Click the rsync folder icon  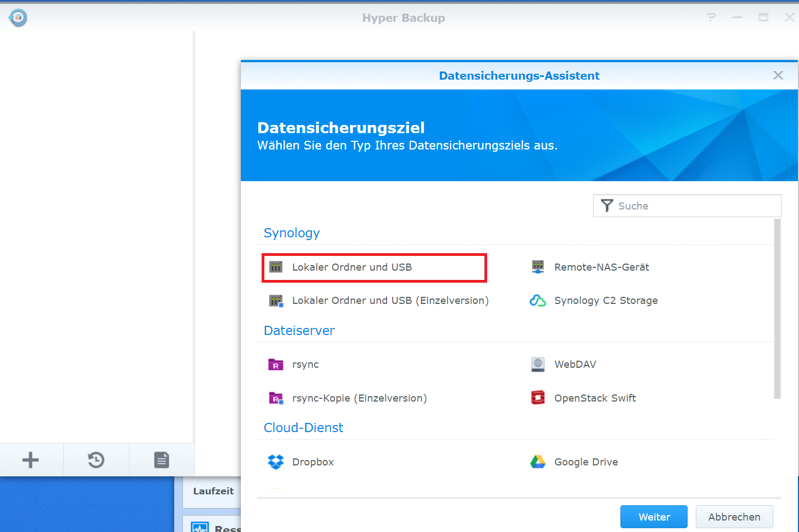click(x=276, y=364)
